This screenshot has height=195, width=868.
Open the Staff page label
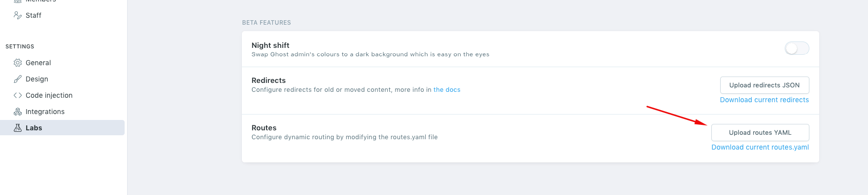point(33,15)
